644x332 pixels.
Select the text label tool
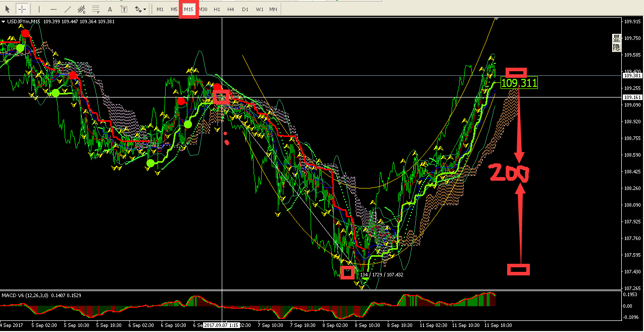click(x=124, y=9)
